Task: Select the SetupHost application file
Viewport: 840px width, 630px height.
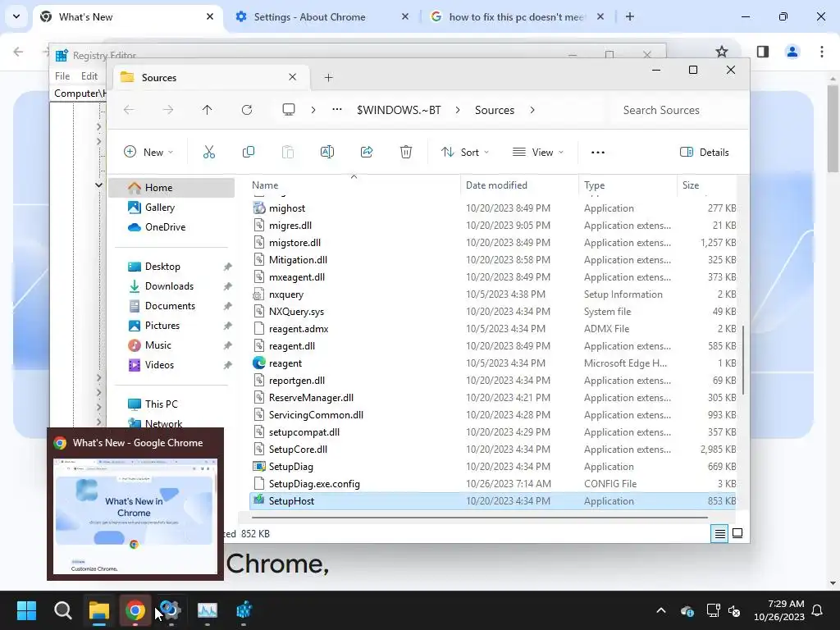Action: tap(493, 501)
